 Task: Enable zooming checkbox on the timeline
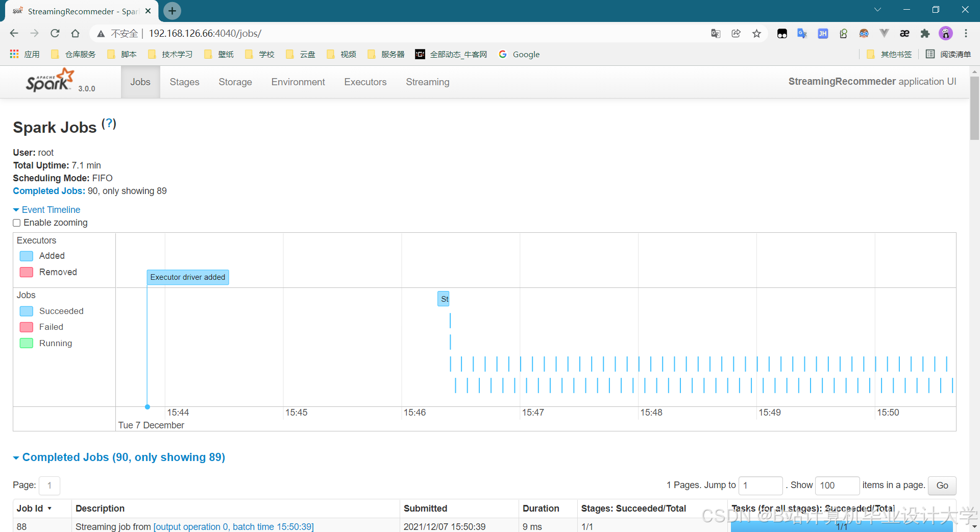coord(17,223)
